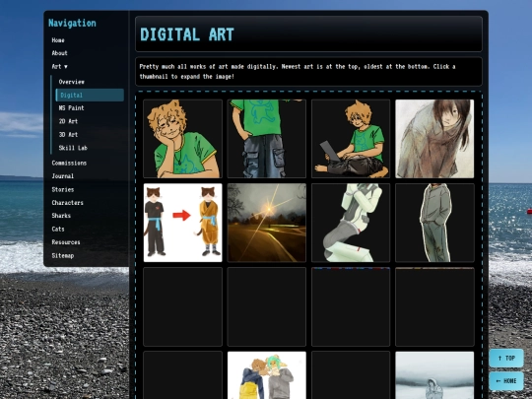Open the MS Paint gallery
Screen dimensions: 532x399
(x=71, y=108)
